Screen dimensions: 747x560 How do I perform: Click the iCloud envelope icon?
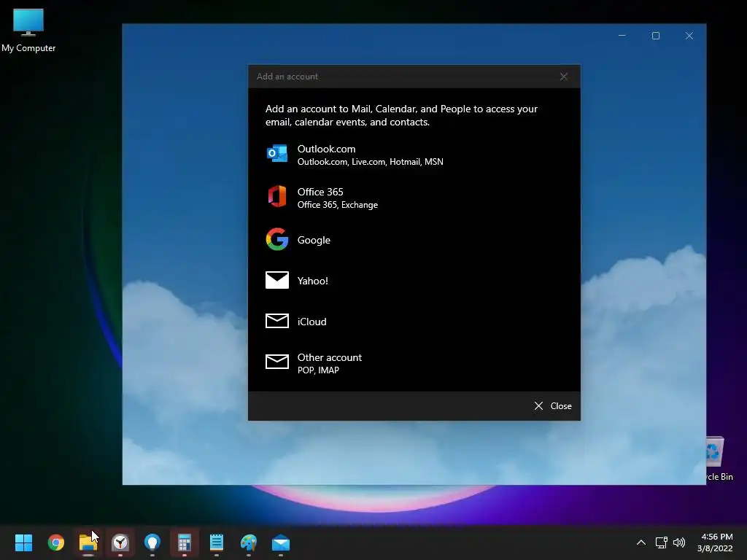click(276, 321)
